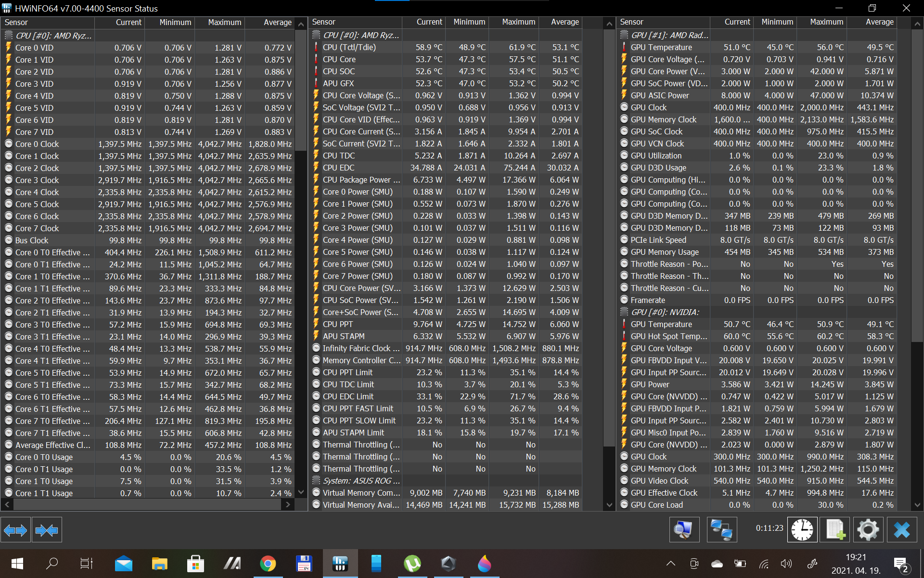
Task: Click right panel scrollbar down arrow
Action: pyautogui.click(x=917, y=505)
